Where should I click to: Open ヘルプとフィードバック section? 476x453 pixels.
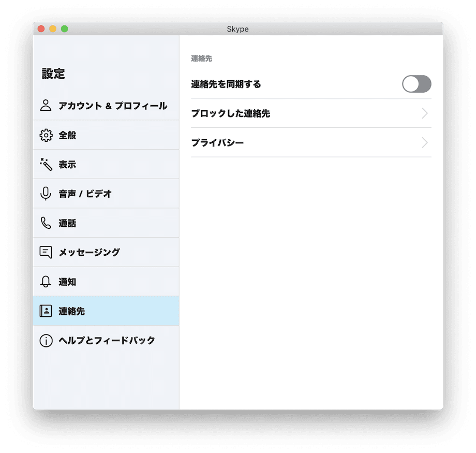pos(106,340)
